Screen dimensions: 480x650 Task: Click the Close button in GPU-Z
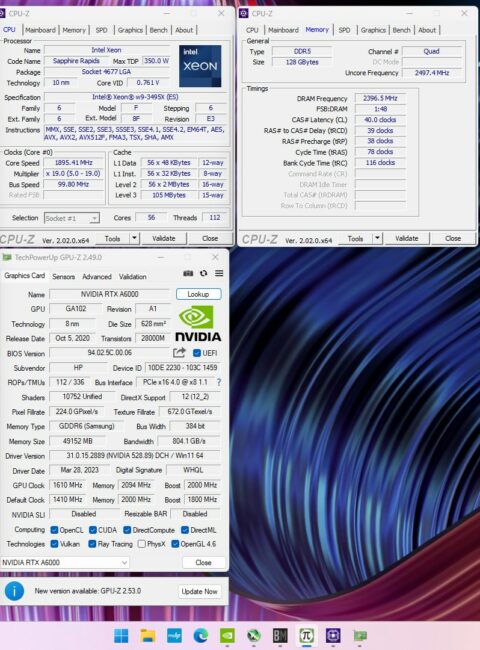(x=204, y=562)
